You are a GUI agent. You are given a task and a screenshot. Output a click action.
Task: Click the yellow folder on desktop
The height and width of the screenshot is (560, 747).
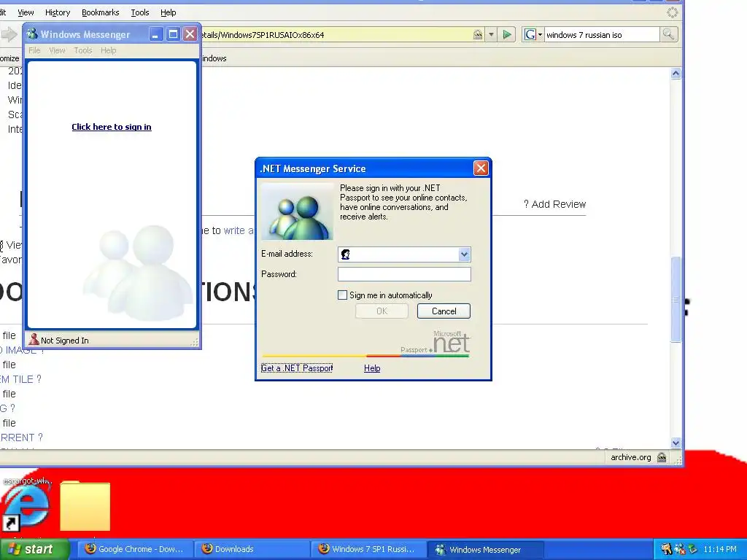[85, 506]
